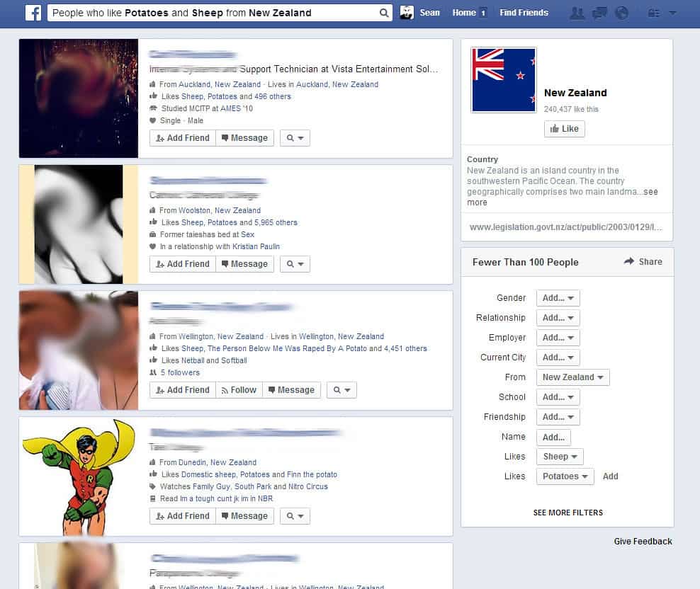Open messages icon in top bar
This screenshot has width=700, height=589.
pos(599,13)
